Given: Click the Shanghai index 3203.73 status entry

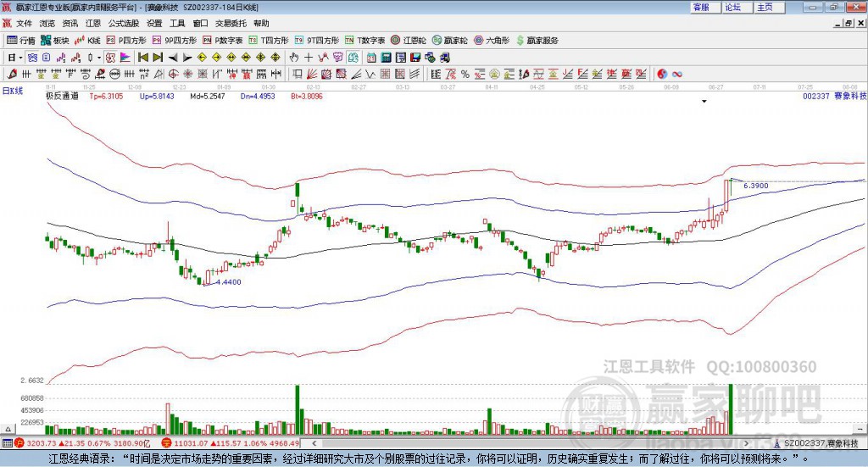Looking at the screenshot, I should pos(81,443).
